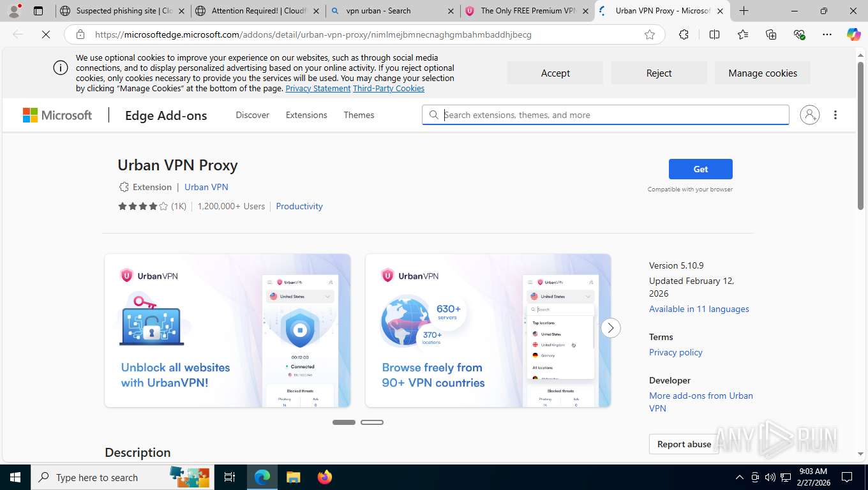This screenshot has width=868, height=490.
Task: Open the Unblock all websites screenshot
Action: (228, 330)
